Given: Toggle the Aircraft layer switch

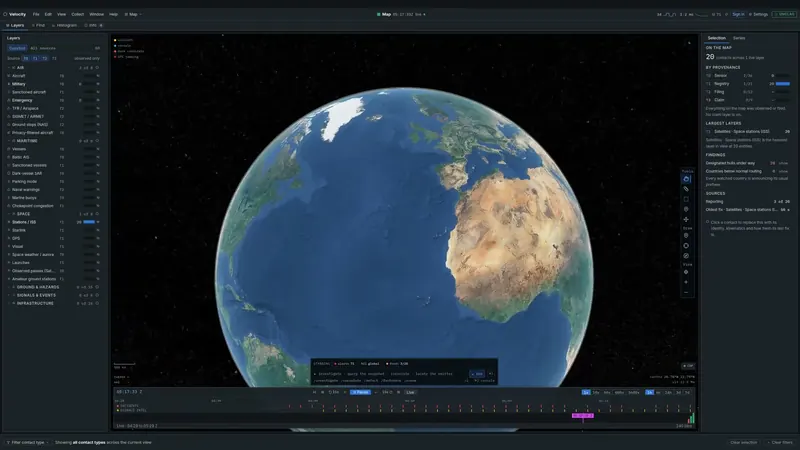Looking at the screenshot, I should [x=90, y=76].
